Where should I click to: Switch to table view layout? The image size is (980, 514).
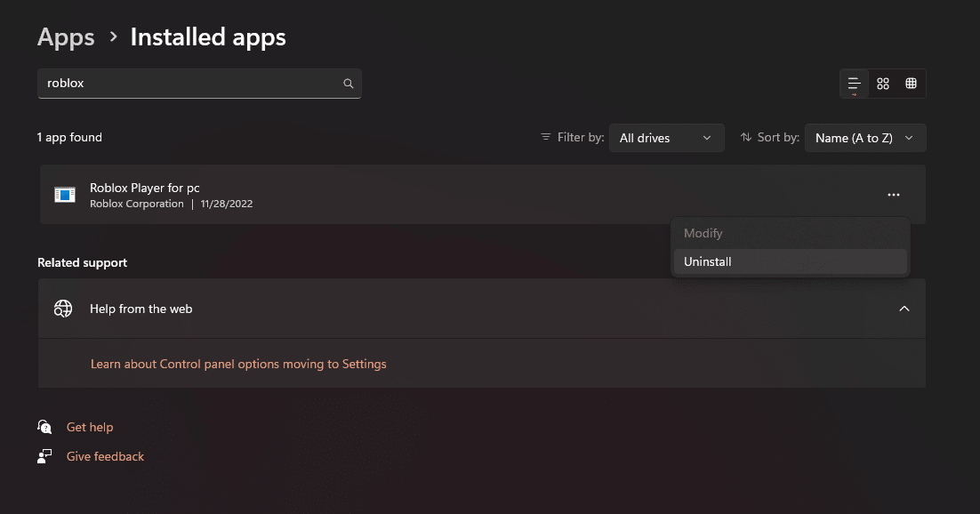click(911, 84)
